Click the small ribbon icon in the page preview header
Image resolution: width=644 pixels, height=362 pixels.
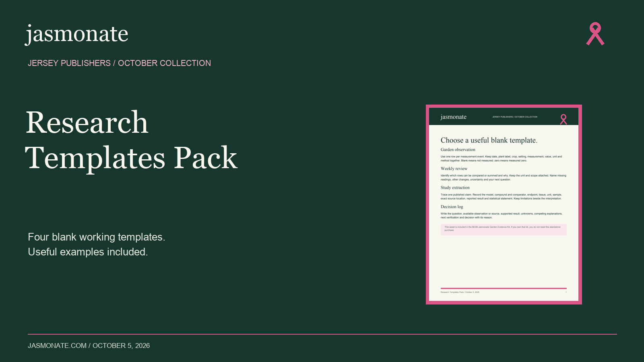[563, 119]
